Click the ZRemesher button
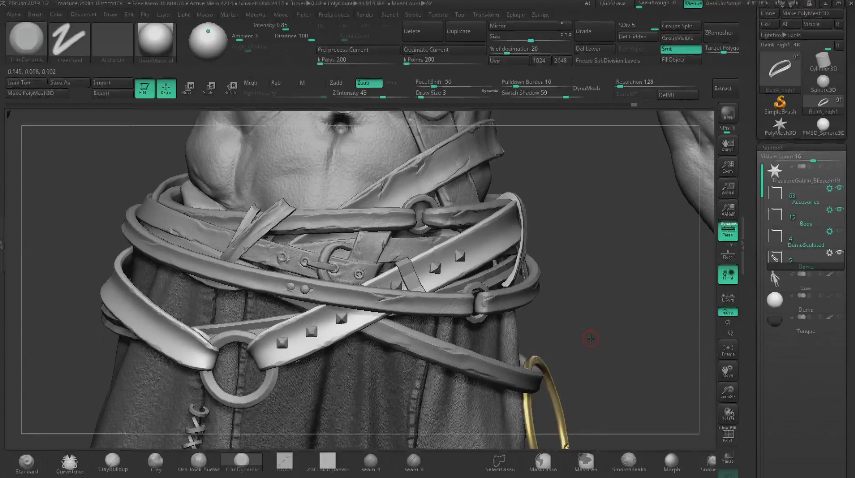 click(721, 32)
